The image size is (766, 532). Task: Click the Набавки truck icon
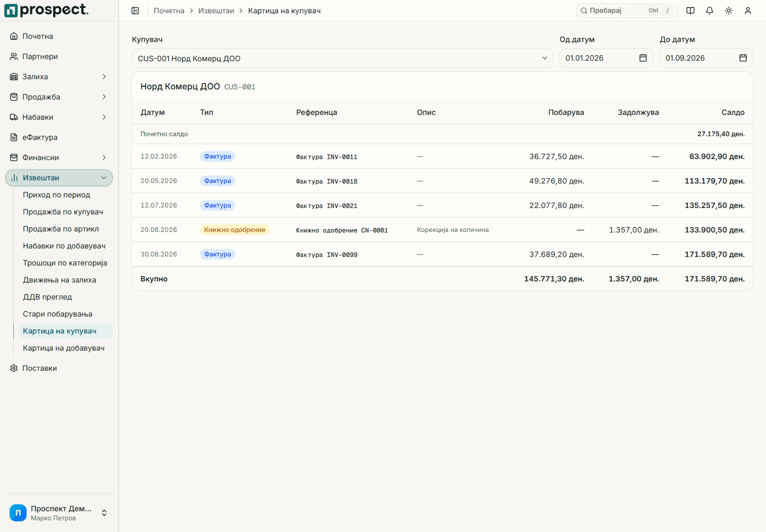14,117
